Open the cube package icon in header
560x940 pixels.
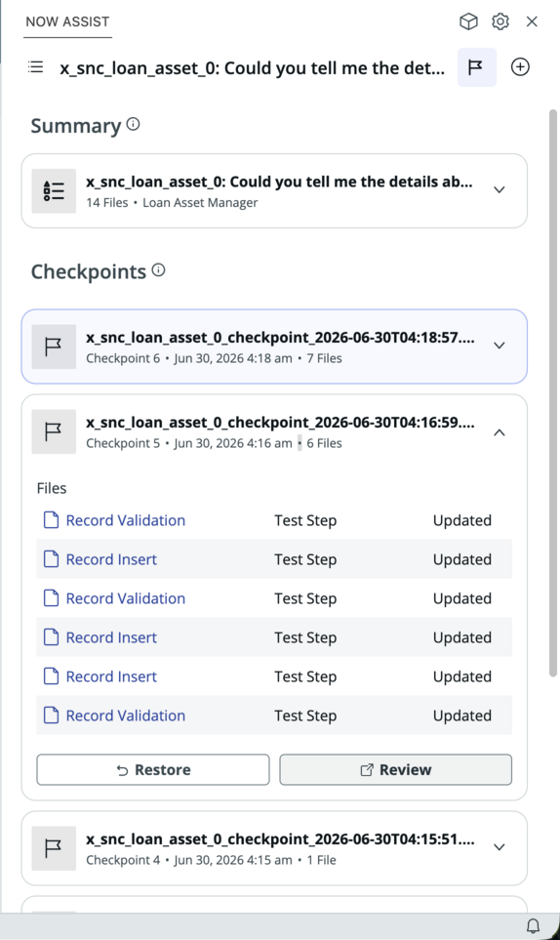(468, 21)
